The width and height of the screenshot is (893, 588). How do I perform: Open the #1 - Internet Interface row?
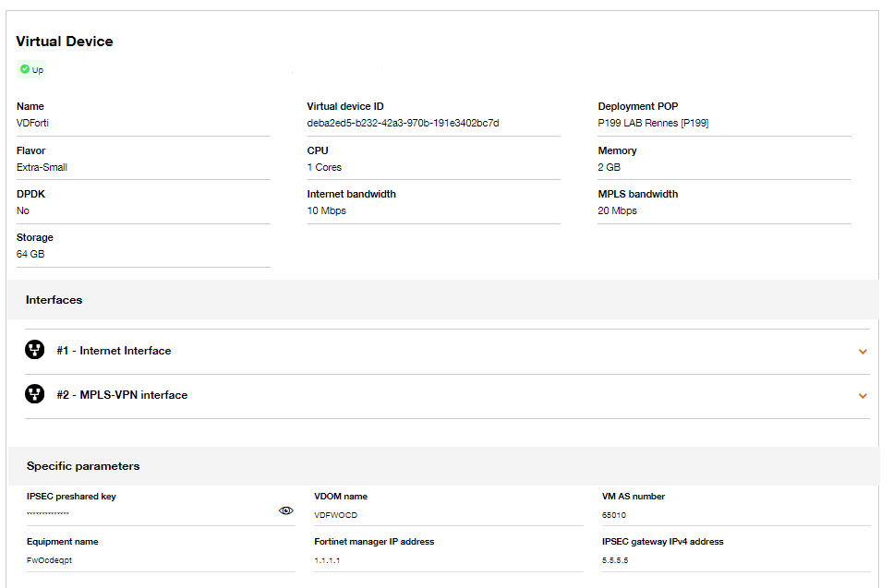pos(447,351)
